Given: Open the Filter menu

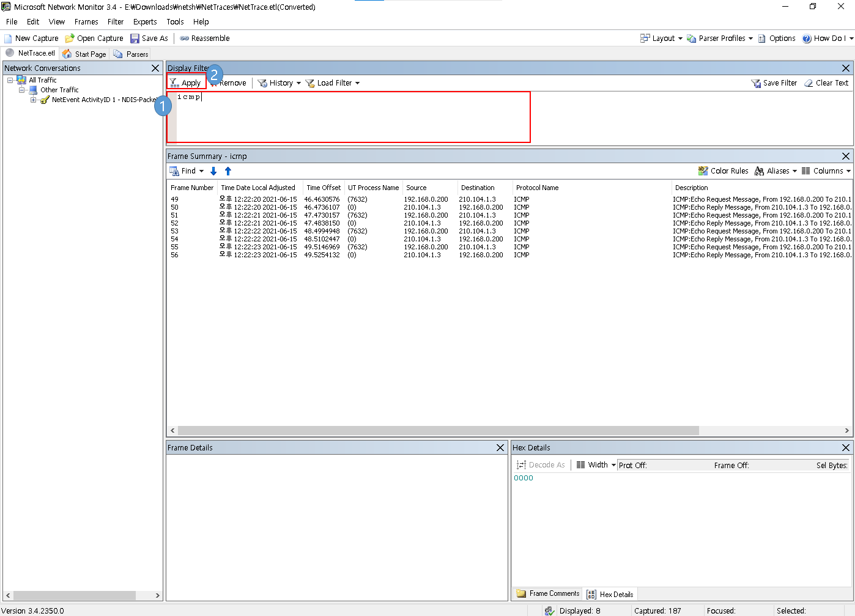Looking at the screenshot, I should (116, 22).
